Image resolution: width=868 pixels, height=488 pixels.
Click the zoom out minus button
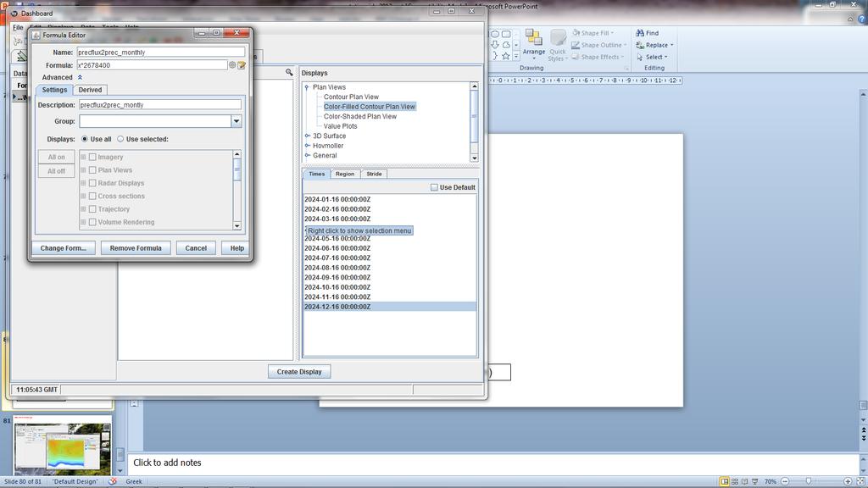click(x=784, y=481)
